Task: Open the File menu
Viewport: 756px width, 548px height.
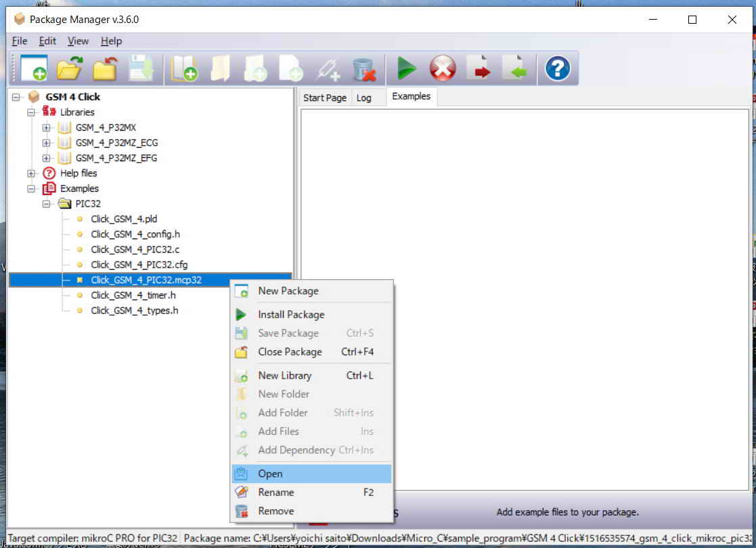Action: click(x=19, y=41)
